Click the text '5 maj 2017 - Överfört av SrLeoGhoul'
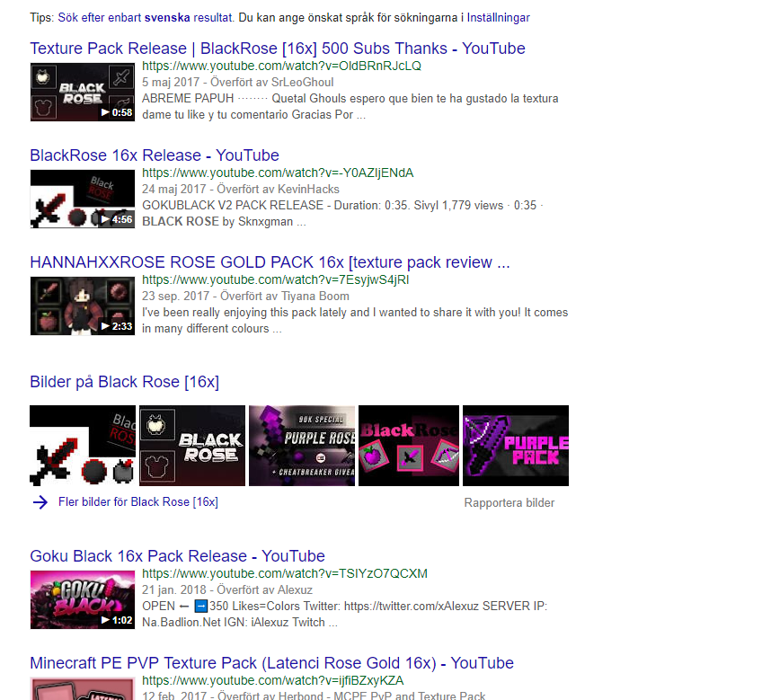The image size is (762, 700). pyautogui.click(x=237, y=82)
